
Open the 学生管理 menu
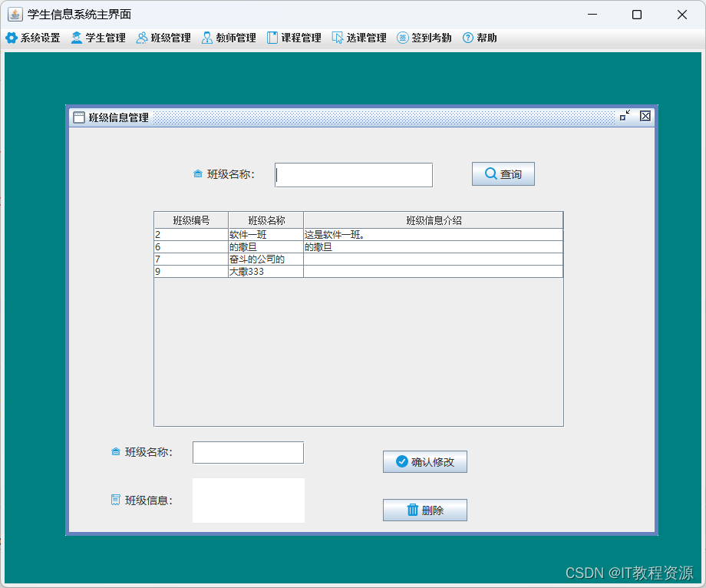click(x=98, y=38)
